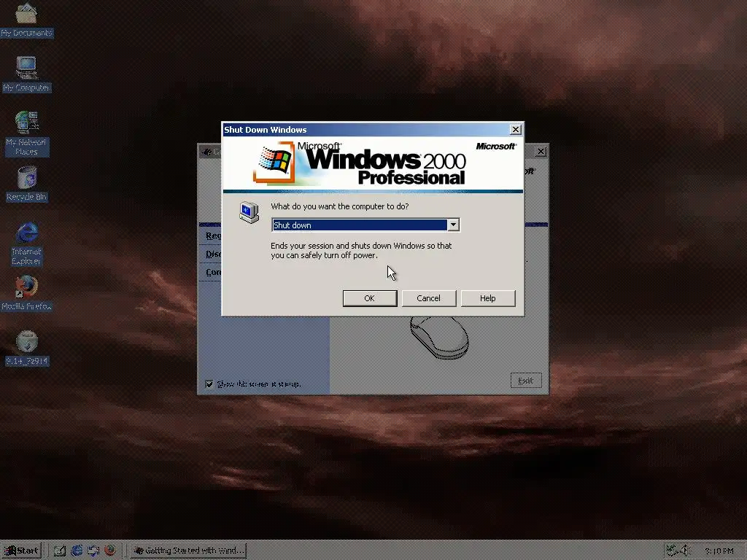This screenshot has width=747, height=560.
Task: Click Exit in Getting Started window
Action: (x=526, y=381)
